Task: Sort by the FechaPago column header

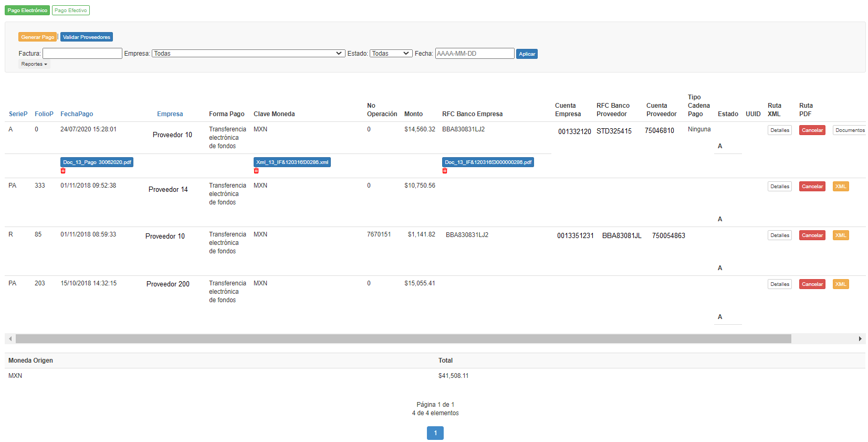Action: pos(77,114)
